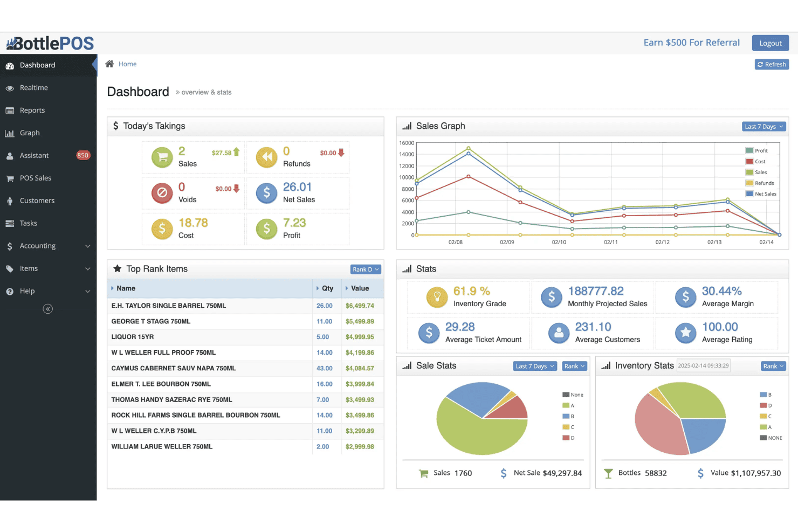Click the blue Net Sales dollar icon
Viewport: 798px width, 532px height.
pos(266,192)
